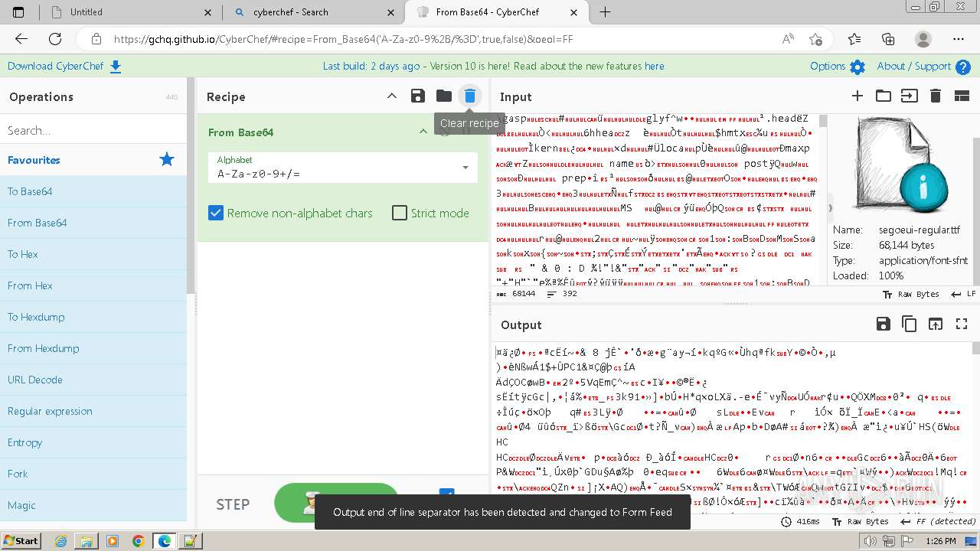Viewport: 980px width, 551px height.
Task: Click the operations Search field
Action: click(x=93, y=130)
